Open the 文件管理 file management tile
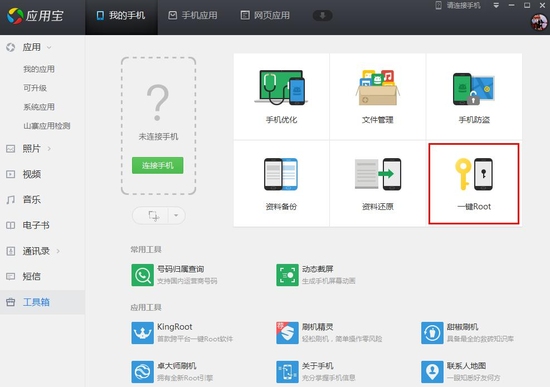This screenshot has width=550, height=387. point(377,96)
